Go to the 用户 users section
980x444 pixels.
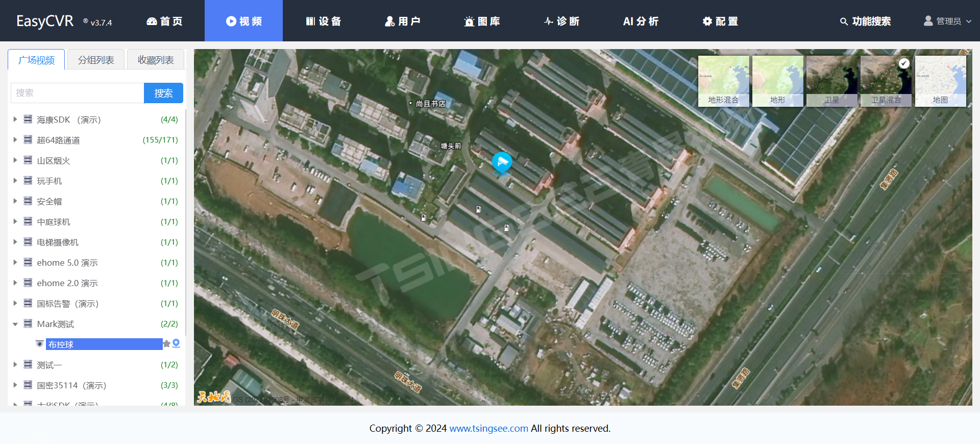(402, 21)
